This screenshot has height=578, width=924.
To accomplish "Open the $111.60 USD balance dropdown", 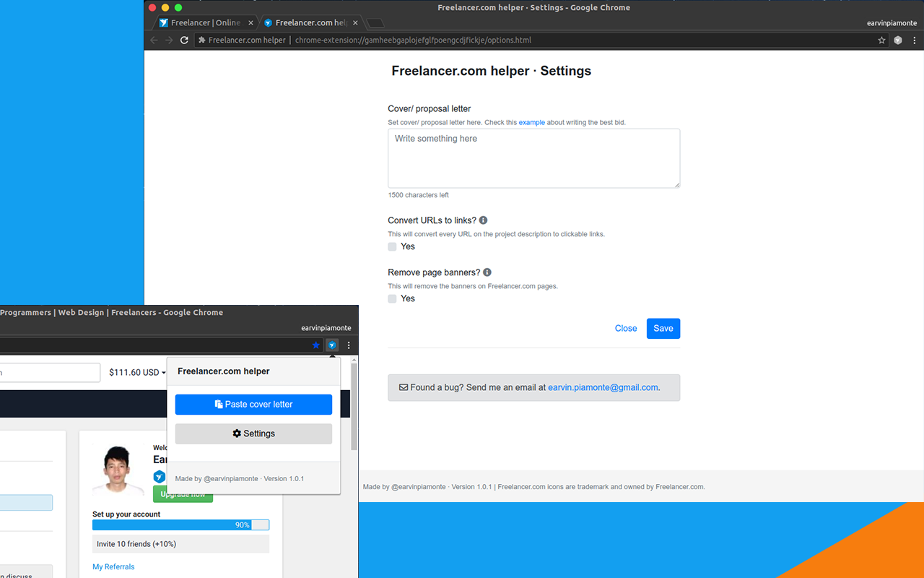I will pyautogui.click(x=137, y=373).
